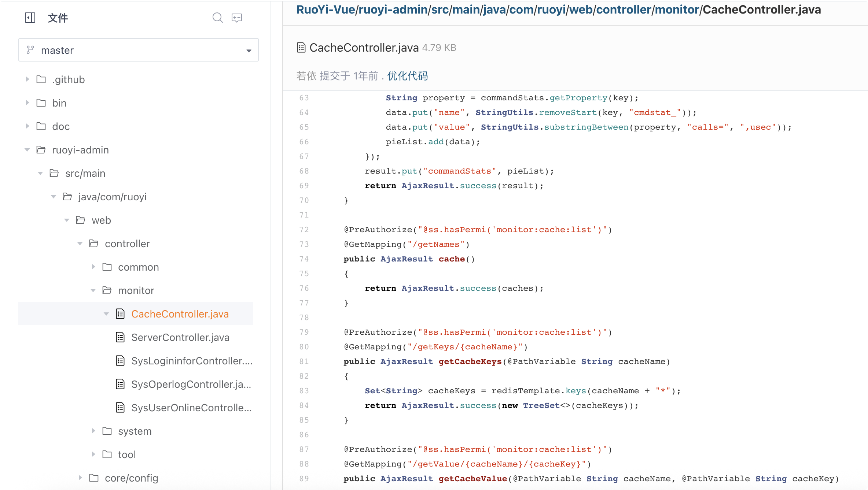
Task: Click the comment icon beside search
Action: (x=237, y=18)
